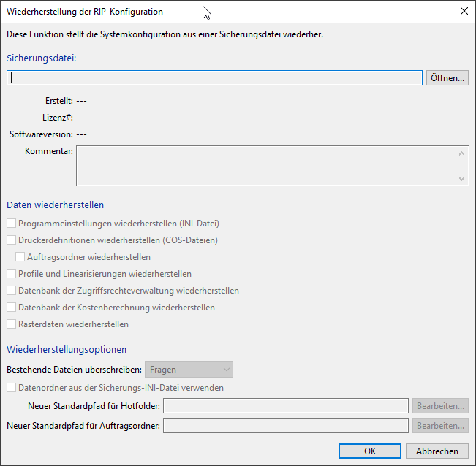476x466 pixels.
Task: Enable Datenbank der Zugriffsrechteverwaltung wiederherstellen
Action: coord(11,291)
